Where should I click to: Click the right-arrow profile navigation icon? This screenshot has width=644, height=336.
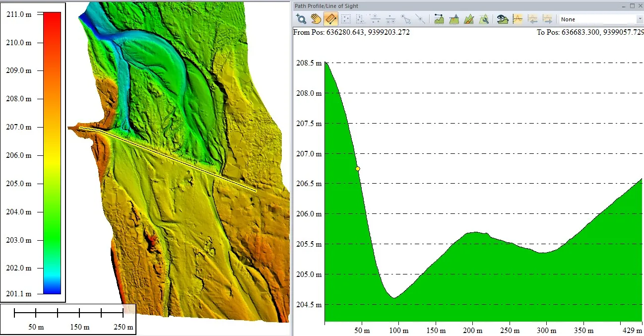pos(547,19)
